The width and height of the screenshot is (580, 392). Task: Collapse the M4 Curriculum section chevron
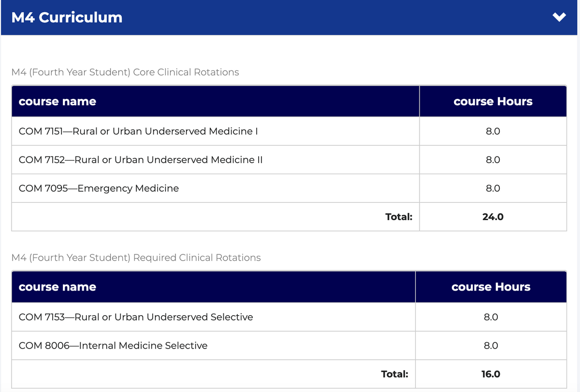point(559,17)
